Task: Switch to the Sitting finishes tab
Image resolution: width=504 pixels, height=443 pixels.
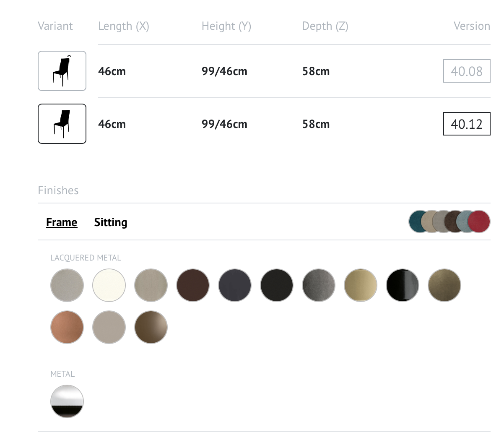Action: click(x=111, y=222)
